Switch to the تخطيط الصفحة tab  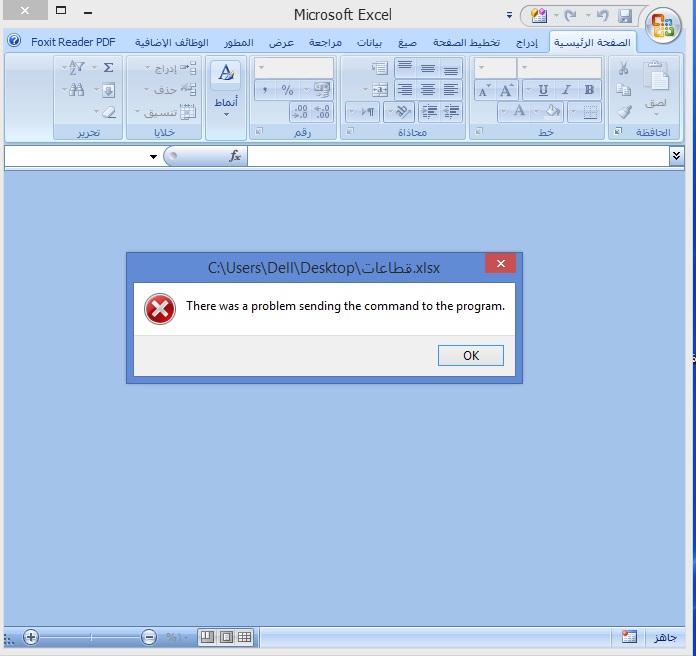click(x=467, y=43)
